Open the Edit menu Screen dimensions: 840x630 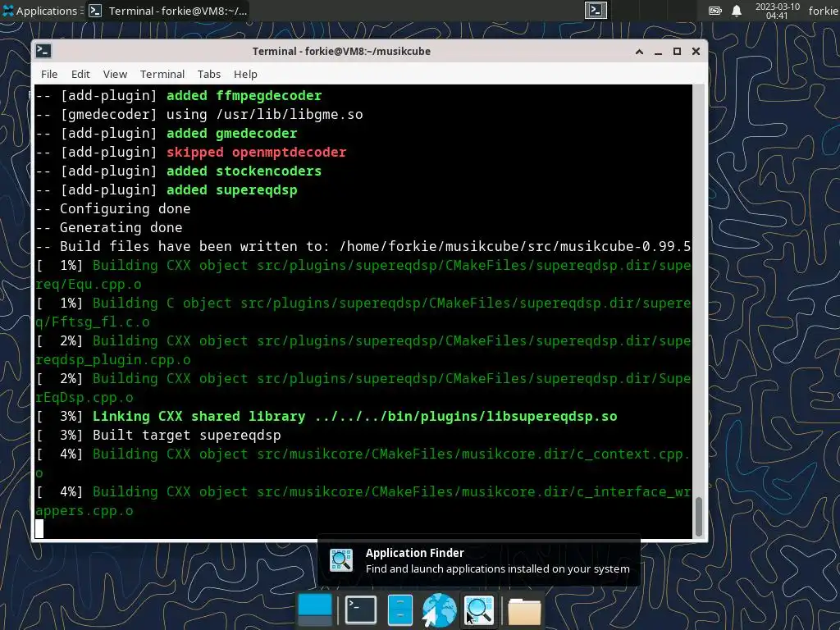[x=80, y=74]
